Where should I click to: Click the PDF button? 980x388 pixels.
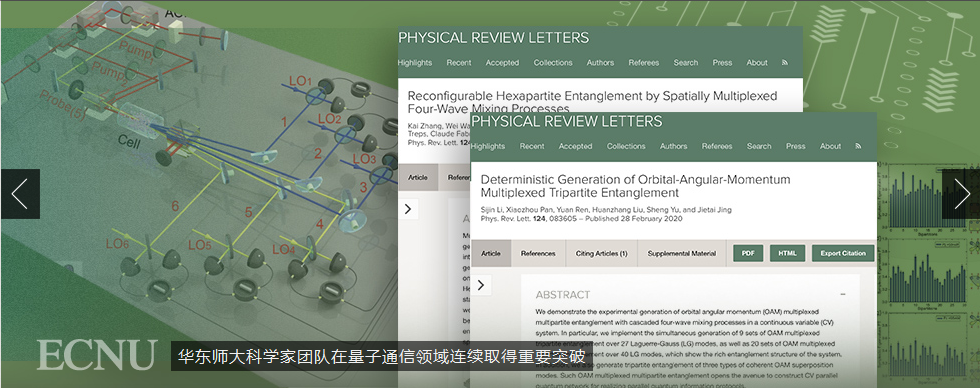tap(748, 253)
